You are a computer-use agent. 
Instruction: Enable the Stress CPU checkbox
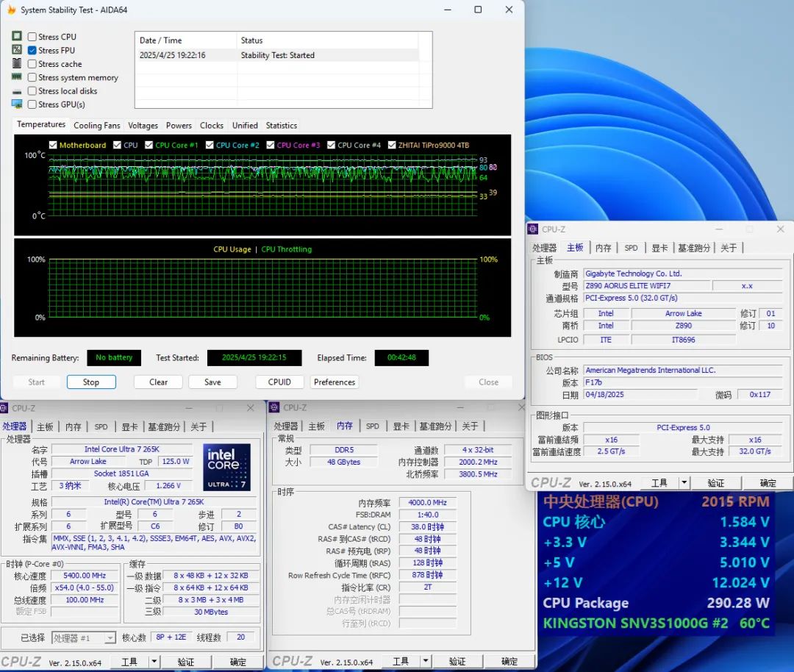32,37
